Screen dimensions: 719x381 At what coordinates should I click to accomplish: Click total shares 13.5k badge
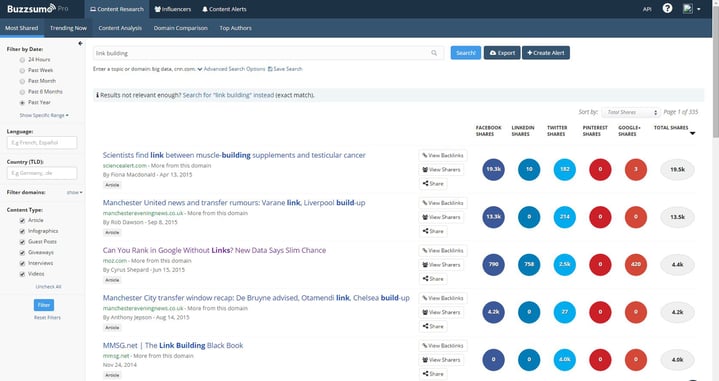click(x=677, y=217)
